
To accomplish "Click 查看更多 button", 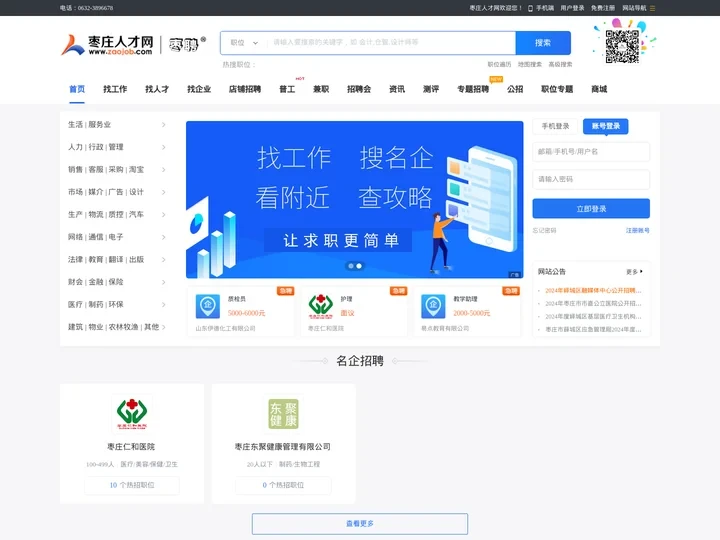I will click(360, 523).
